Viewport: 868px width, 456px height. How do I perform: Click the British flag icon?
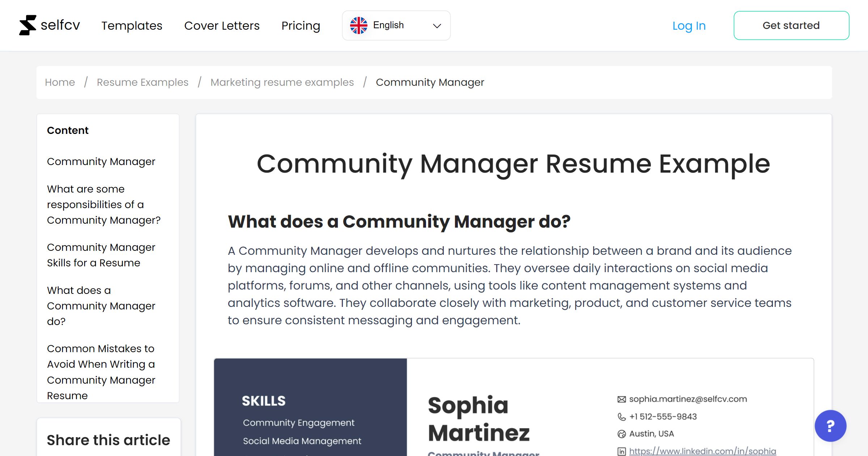[359, 25]
